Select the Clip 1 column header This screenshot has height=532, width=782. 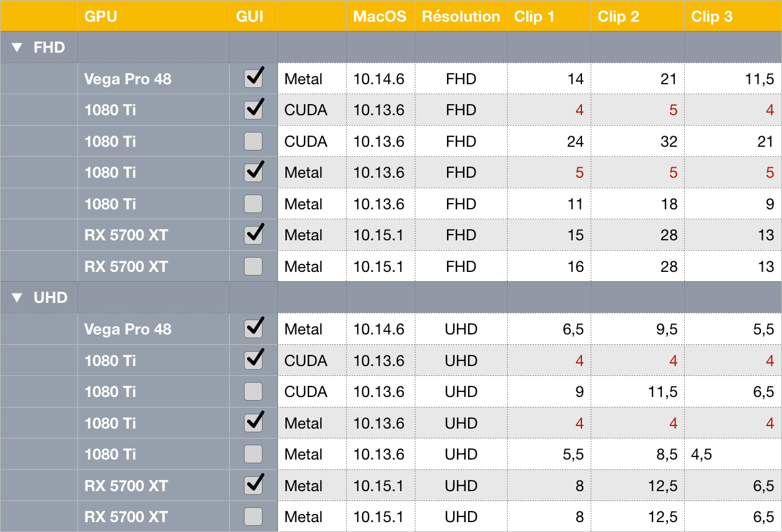point(534,16)
